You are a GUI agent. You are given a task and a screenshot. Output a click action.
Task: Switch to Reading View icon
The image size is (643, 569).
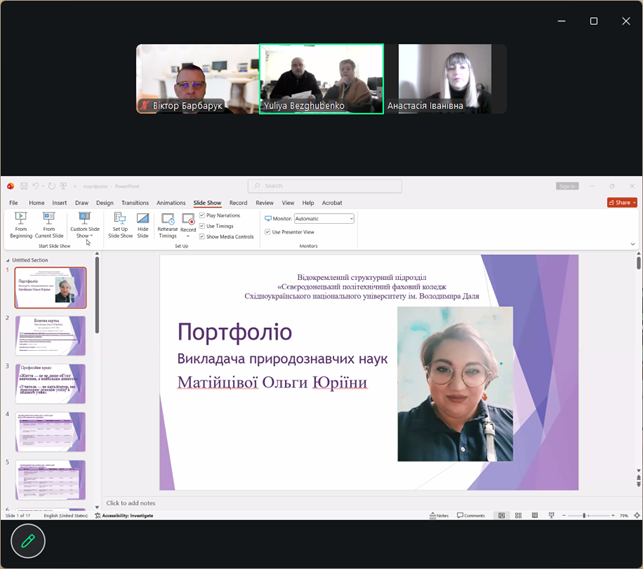pyautogui.click(x=535, y=515)
